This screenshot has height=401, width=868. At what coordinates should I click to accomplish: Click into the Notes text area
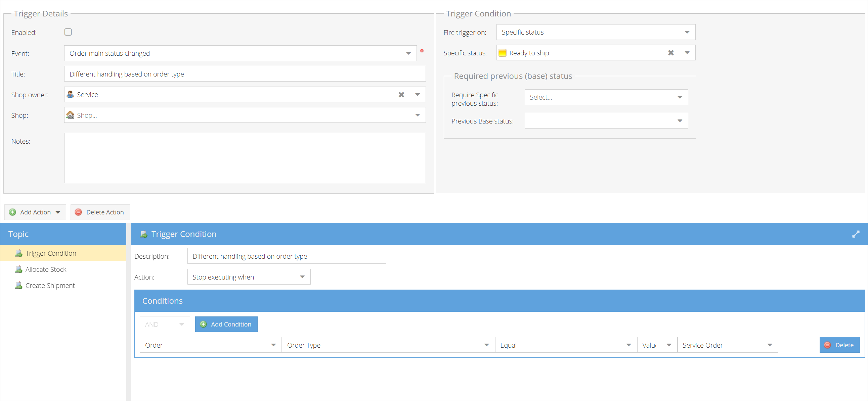[245, 158]
